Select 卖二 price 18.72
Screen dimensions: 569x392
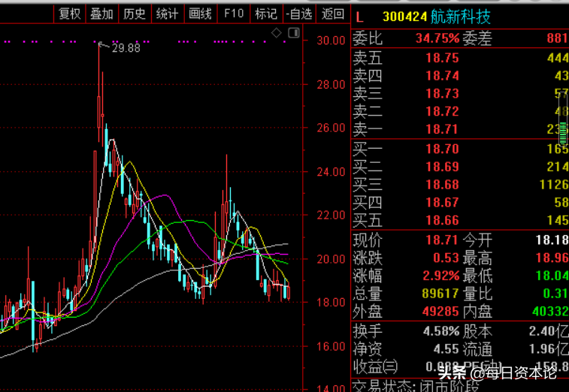tap(443, 111)
